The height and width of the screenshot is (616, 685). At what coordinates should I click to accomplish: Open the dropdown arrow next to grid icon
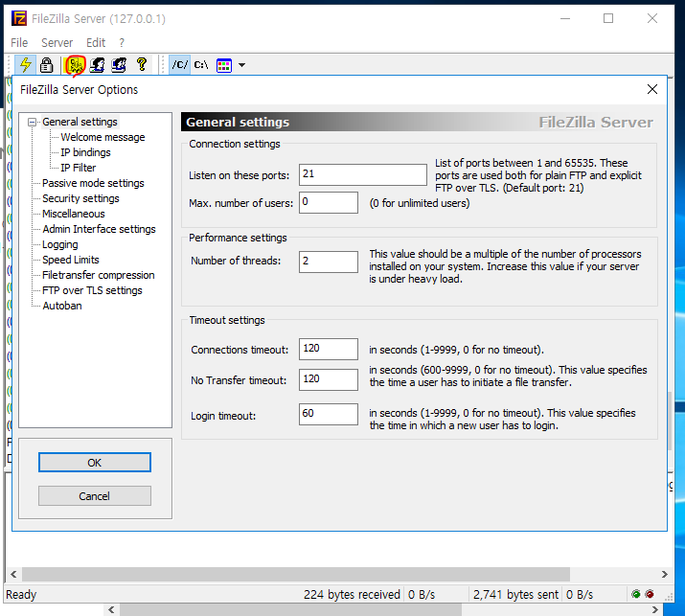241,65
